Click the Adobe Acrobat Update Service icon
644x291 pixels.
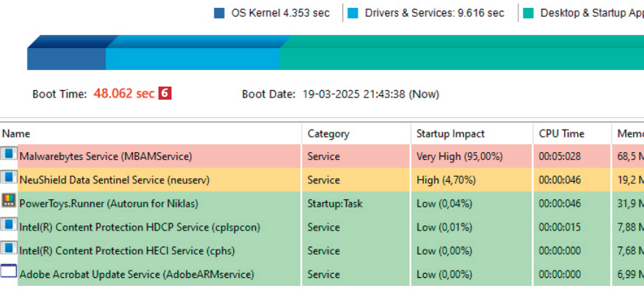click(x=9, y=274)
